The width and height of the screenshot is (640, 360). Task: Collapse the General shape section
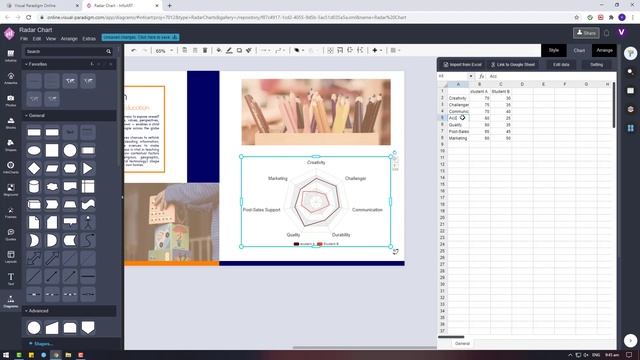click(x=35, y=116)
